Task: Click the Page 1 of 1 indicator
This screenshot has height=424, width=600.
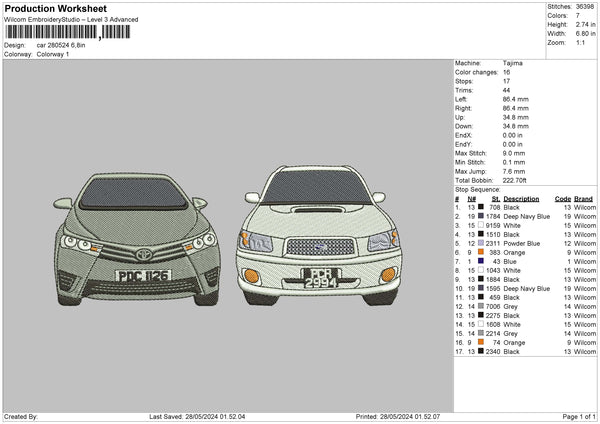Action: [579, 416]
